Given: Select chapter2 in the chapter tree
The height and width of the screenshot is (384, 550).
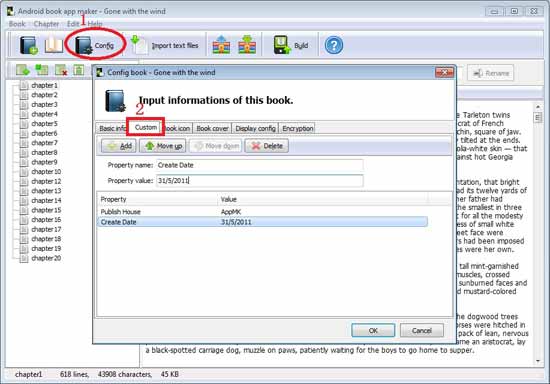Looking at the screenshot, I should pyautogui.click(x=44, y=95).
